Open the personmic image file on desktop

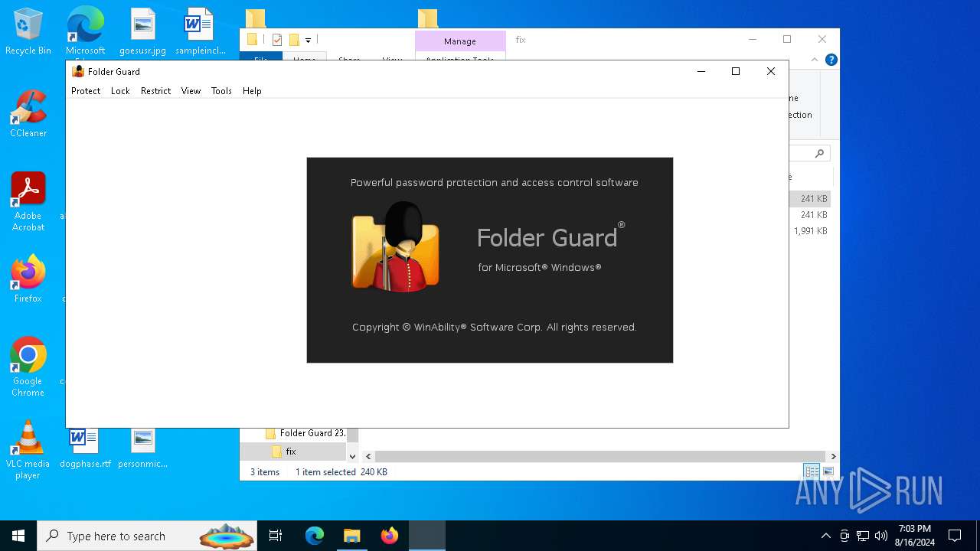(142, 448)
